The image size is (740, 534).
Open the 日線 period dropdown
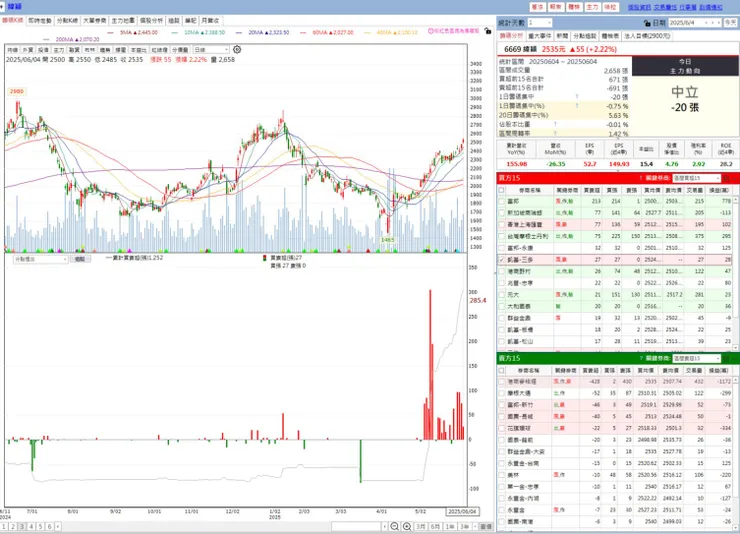pos(211,50)
